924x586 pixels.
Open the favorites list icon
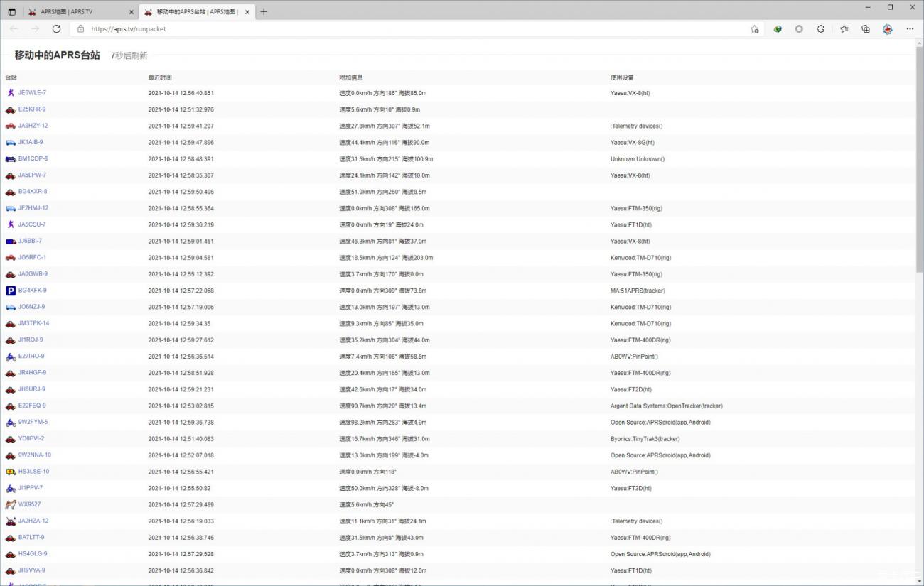(844, 29)
